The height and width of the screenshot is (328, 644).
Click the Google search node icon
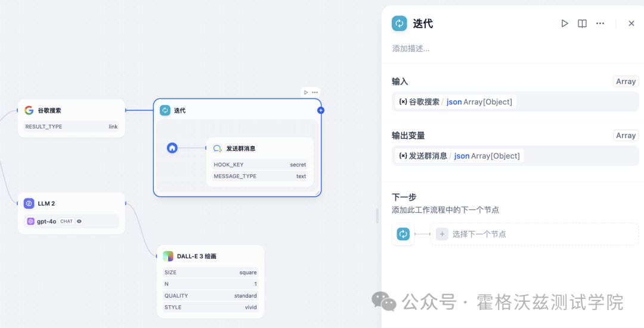[29, 110]
